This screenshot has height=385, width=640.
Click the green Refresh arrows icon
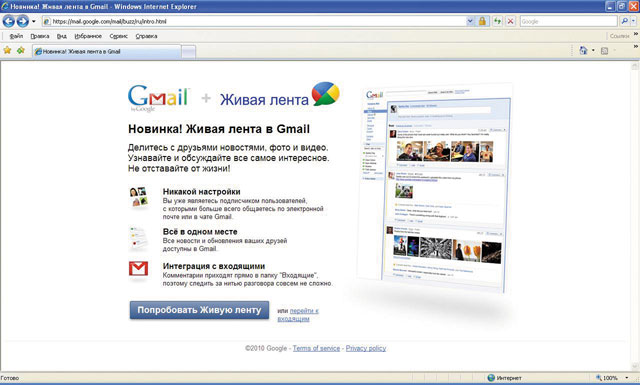point(497,21)
